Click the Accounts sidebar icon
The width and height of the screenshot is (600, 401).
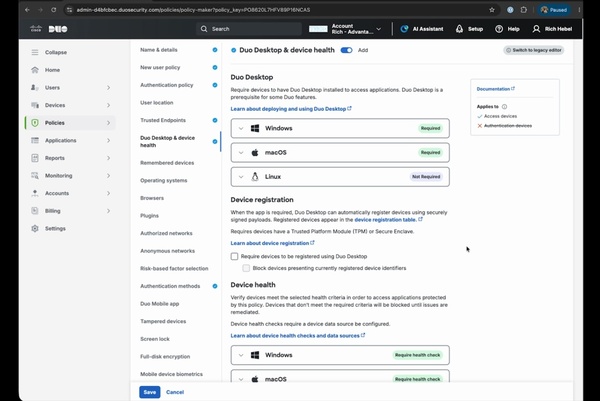(x=35, y=193)
